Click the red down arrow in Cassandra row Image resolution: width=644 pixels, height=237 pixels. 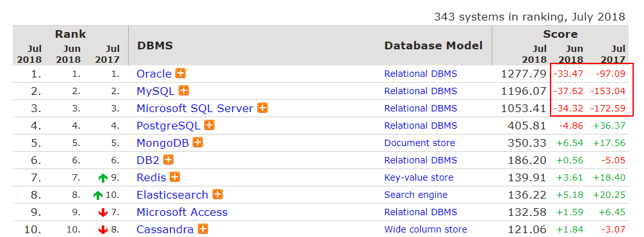coord(103,229)
